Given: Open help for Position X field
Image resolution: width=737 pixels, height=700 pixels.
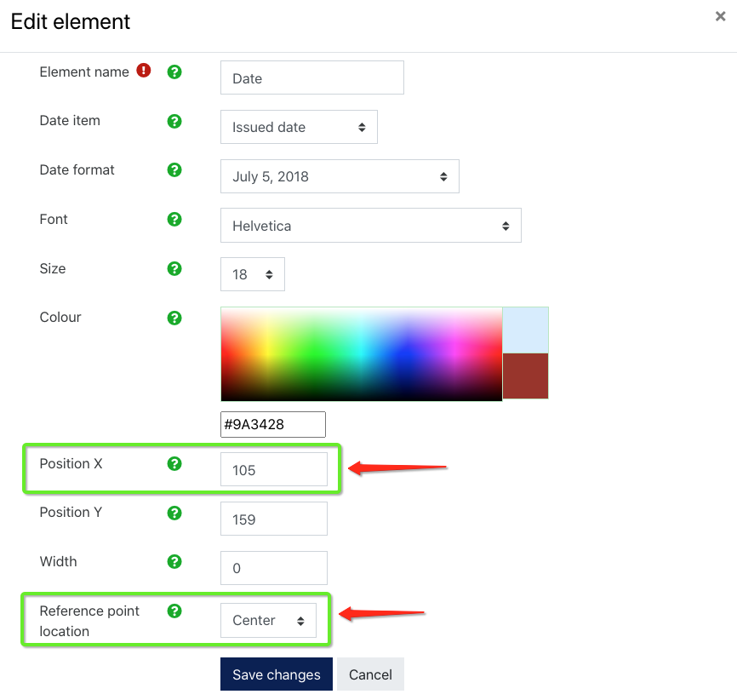Looking at the screenshot, I should (174, 463).
